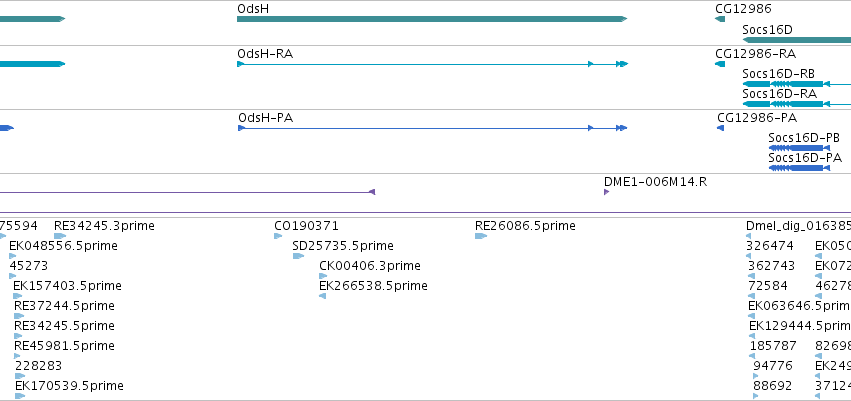Select the SD25735.5prime EST marker

(x=298, y=256)
